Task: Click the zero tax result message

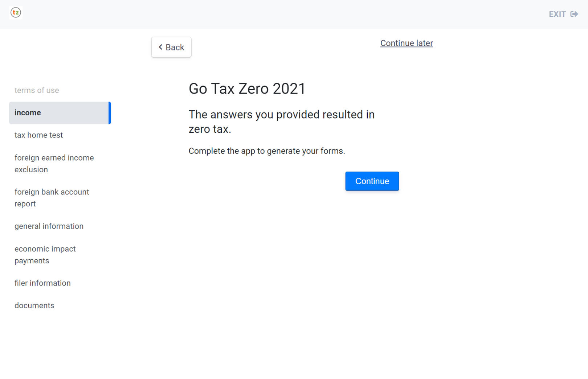Action: click(x=281, y=122)
